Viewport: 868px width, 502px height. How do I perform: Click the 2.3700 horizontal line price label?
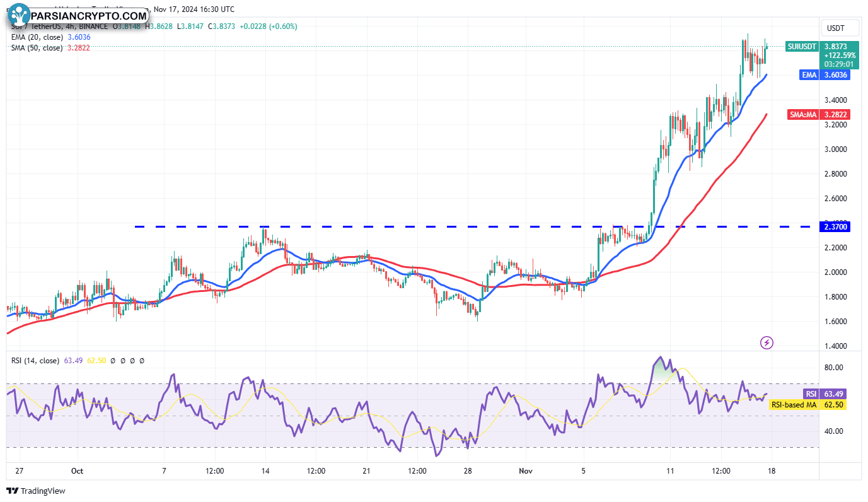click(x=836, y=227)
